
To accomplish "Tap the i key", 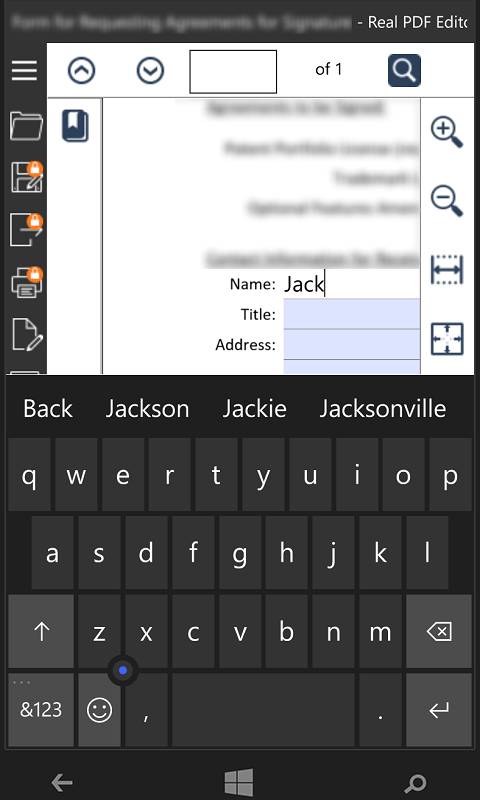I will click(357, 474).
